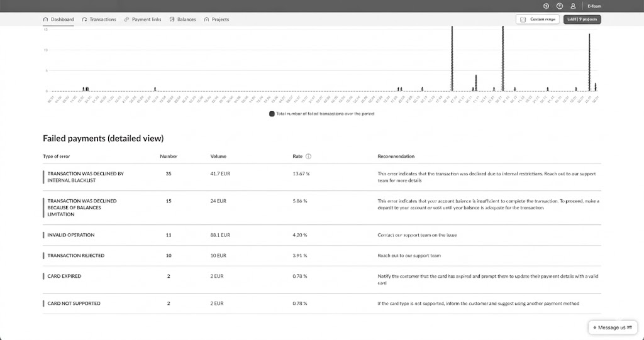
Task: Click the info icon beside Rate
Action: coord(309,156)
